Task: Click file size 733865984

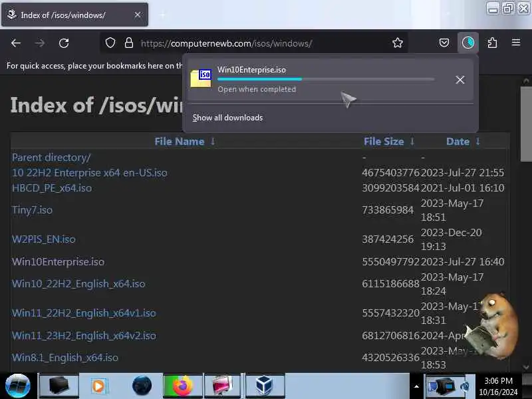Action: pyautogui.click(x=388, y=210)
